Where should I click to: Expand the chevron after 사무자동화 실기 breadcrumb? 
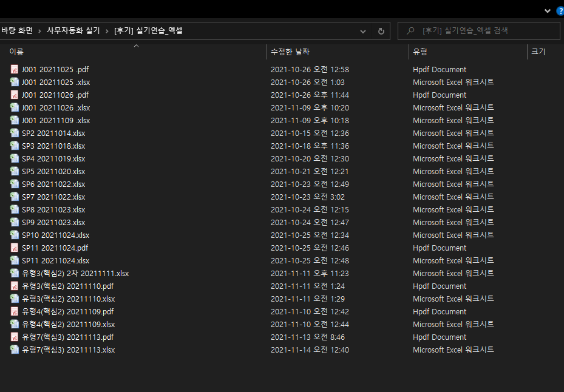[x=107, y=31]
